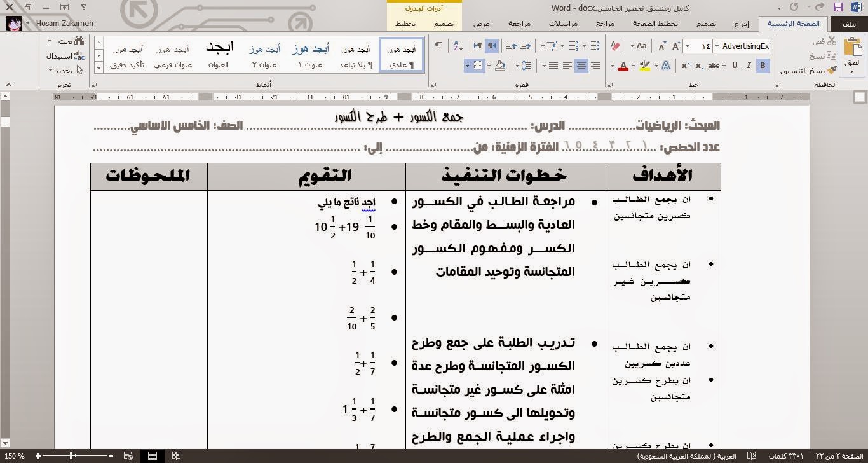
Task: Open the AdvertisingEx font name dropdown
Action: [717, 46]
